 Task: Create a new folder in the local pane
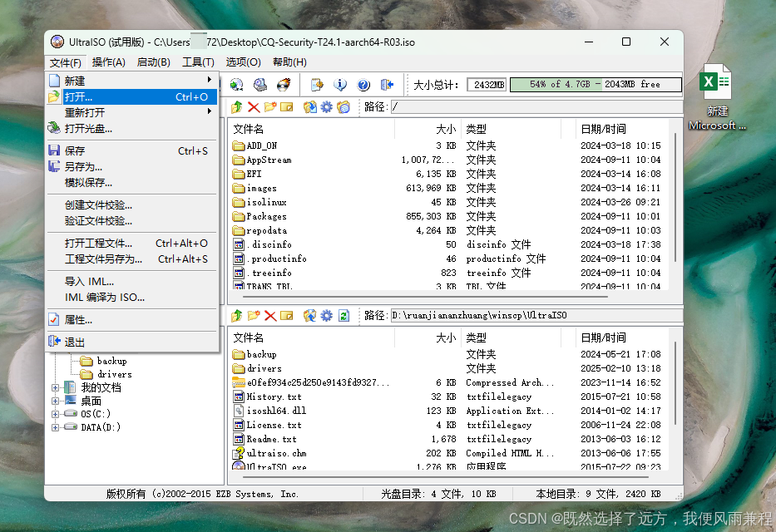point(254,315)
